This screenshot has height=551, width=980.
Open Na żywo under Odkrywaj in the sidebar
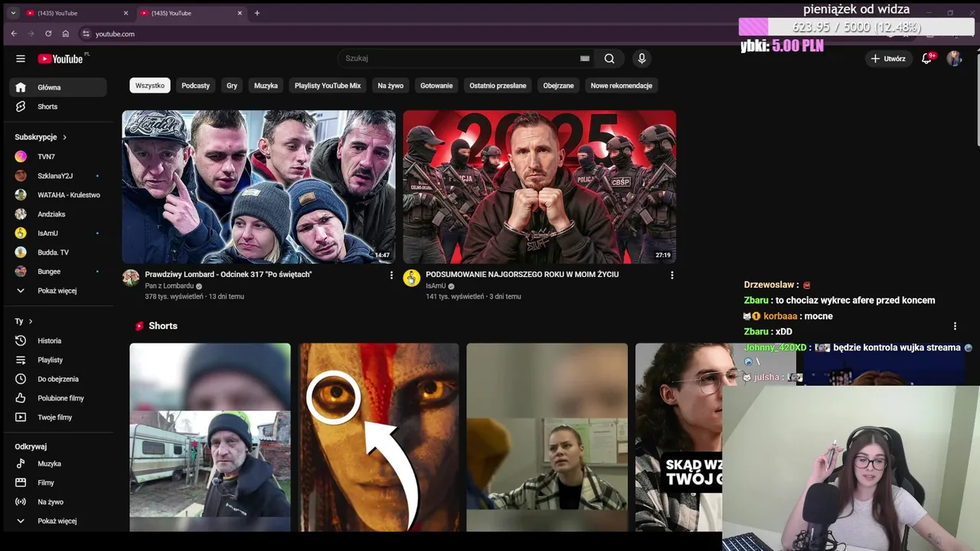coord(58,502)
